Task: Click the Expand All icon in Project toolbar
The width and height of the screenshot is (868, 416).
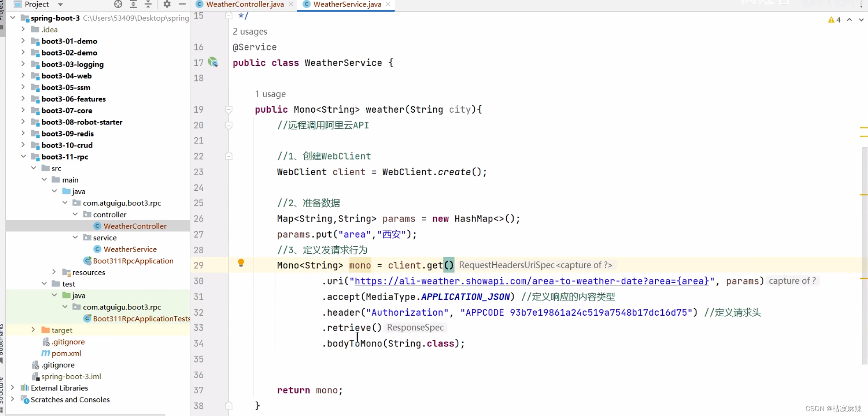Action: pyautogui.click(x=133, y=5)
